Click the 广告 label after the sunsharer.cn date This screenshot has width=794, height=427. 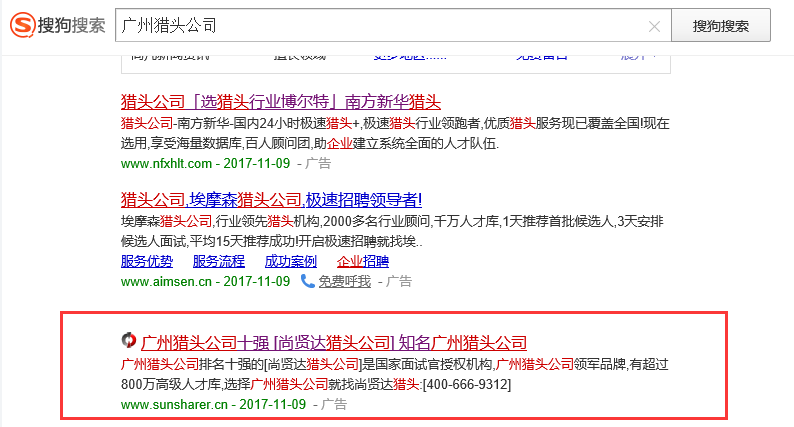[x=333, y=405]
